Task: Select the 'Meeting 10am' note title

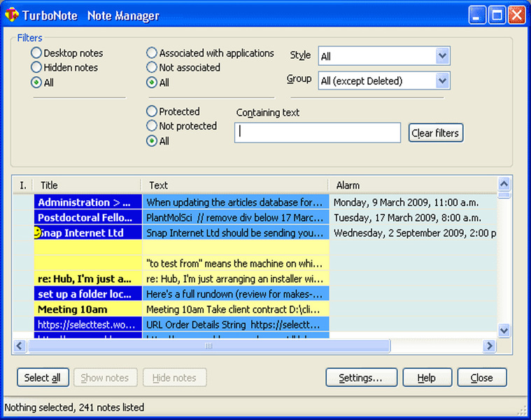Action: click(x=87, y=309)
